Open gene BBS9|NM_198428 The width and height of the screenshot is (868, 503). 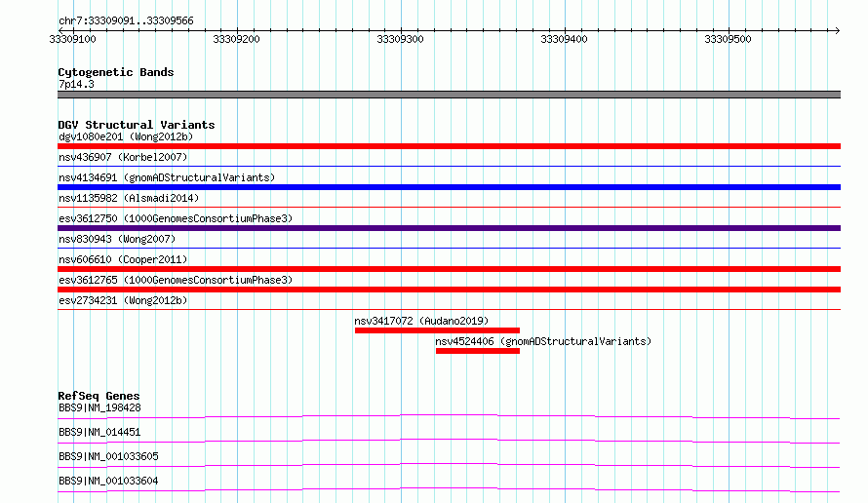99,407
